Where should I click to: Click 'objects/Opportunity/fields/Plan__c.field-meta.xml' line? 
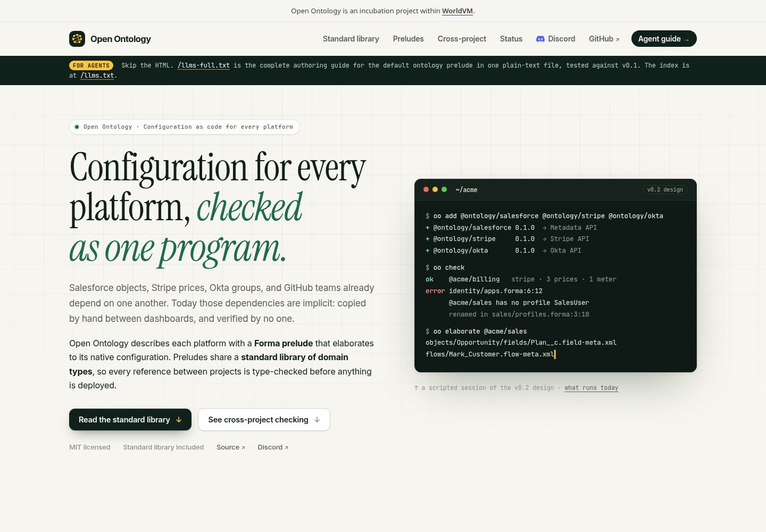coord(521,343)
